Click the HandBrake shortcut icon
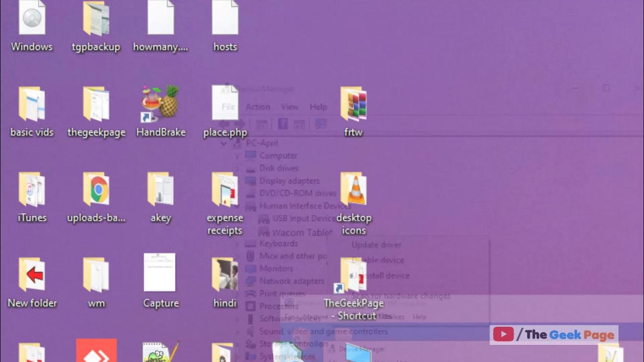Image resolution: width=644 pixels, height=362 pixels. click(160, 104)
